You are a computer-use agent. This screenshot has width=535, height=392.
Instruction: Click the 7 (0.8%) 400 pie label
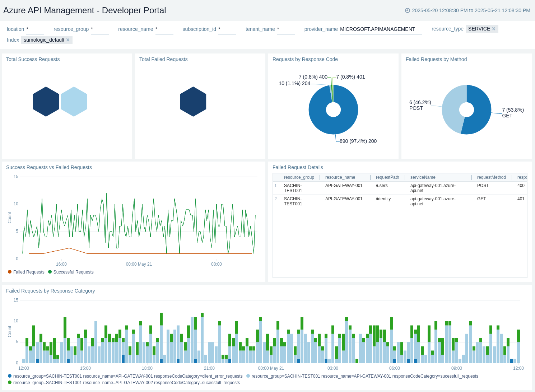coord(313,77)
